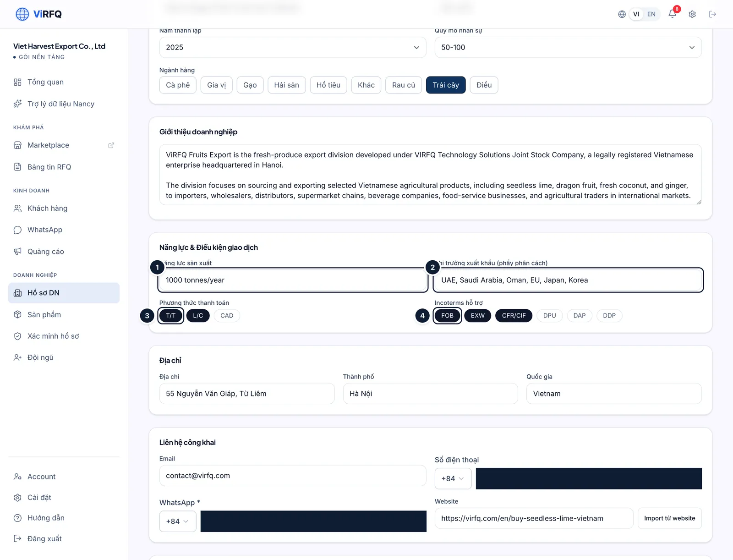The image size is (733, 560).
Task: Open Trợ lý dữ liệu Nancy
Action: 64,104
